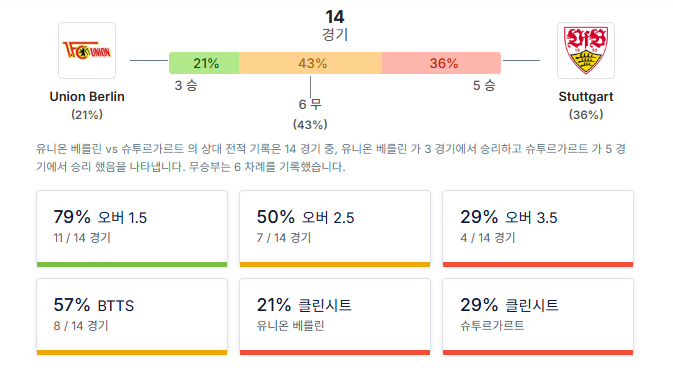Screen dimensions: 673x368
Task: Open the Stuttgart team name link
Action: point(586,97)
